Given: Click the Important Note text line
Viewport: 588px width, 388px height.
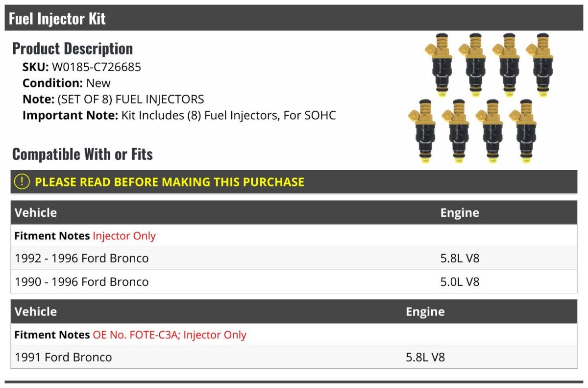Looking at the screenshot, I should tap(179, 116).
